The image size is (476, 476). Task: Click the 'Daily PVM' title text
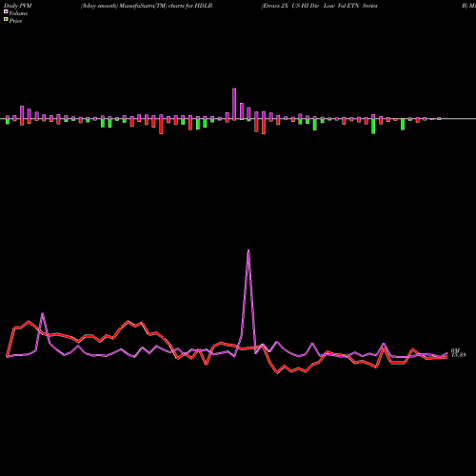(18, 6)
